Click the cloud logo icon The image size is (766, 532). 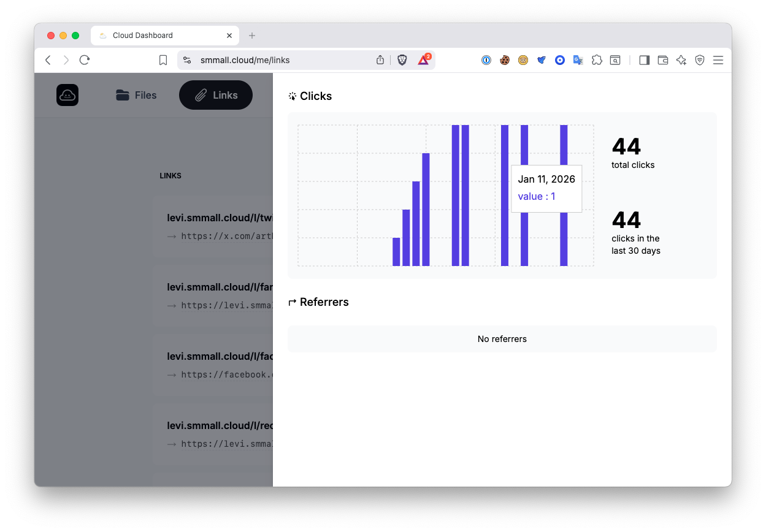(x=67, y=95)
